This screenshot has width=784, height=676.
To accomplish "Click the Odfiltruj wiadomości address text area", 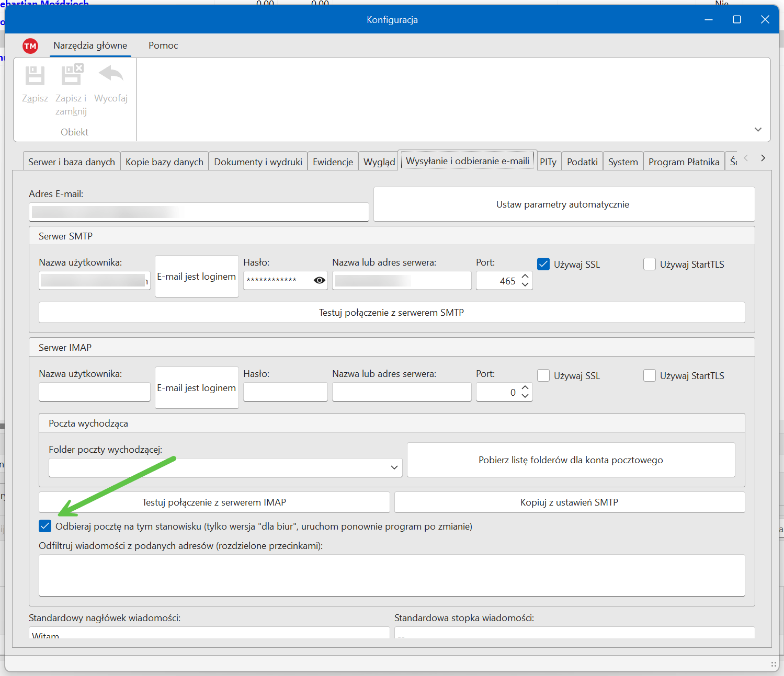I will [391, 575].
